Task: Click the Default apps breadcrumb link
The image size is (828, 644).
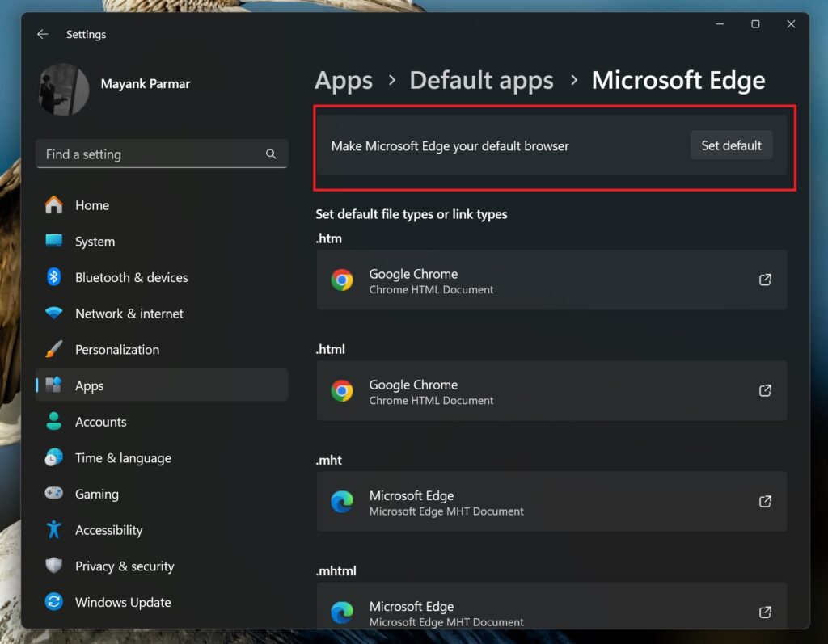Action: pyautogui.click(x=481, y=80)
